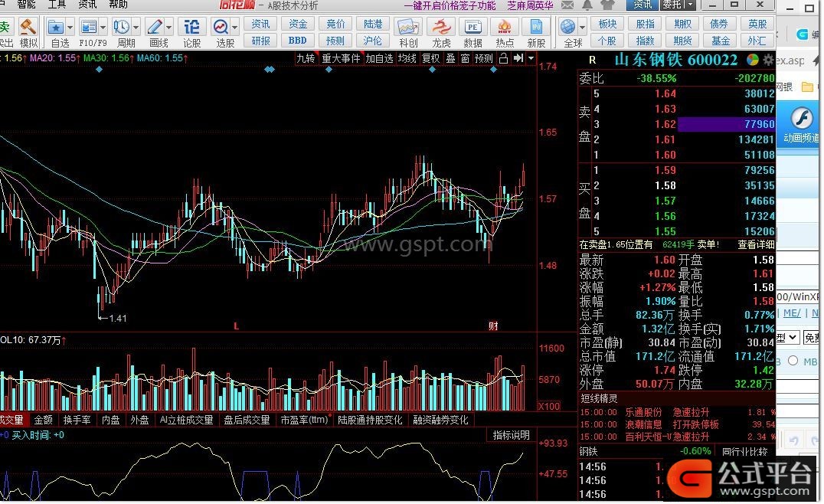Click the 研报 research reports button

pos(260,41)
